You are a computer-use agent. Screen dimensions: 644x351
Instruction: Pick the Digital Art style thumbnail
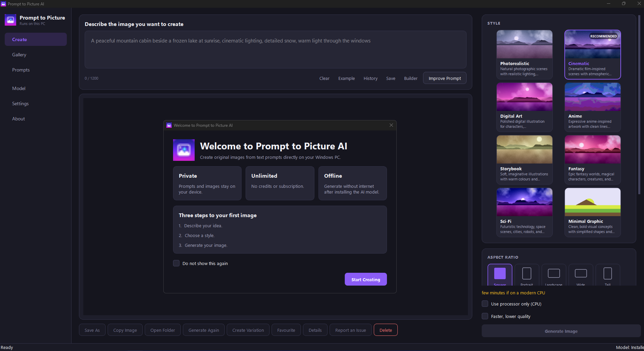pyautogui.click(x=525, y=97)
